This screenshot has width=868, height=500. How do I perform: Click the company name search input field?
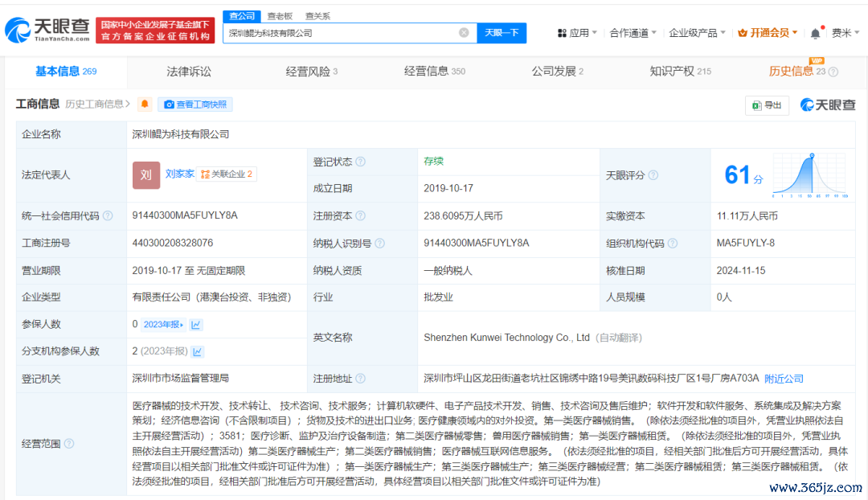(x=350, y=33)
